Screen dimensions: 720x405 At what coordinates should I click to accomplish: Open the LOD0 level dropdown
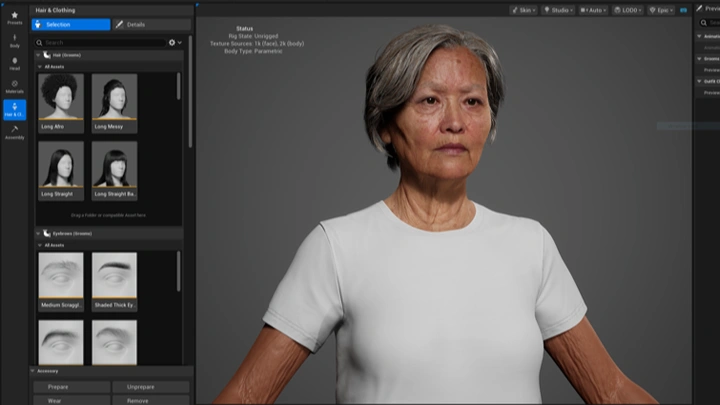coord(627,10)
